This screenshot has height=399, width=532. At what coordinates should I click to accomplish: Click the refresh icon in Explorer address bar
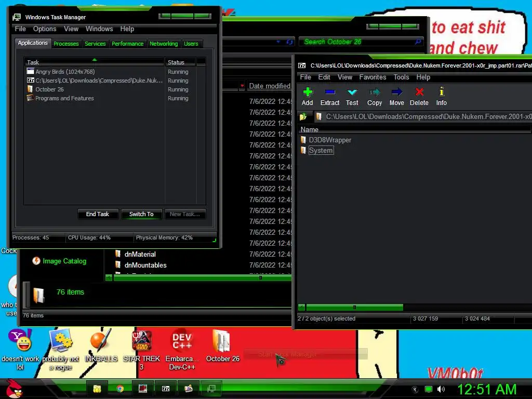(x=289, y=42)
